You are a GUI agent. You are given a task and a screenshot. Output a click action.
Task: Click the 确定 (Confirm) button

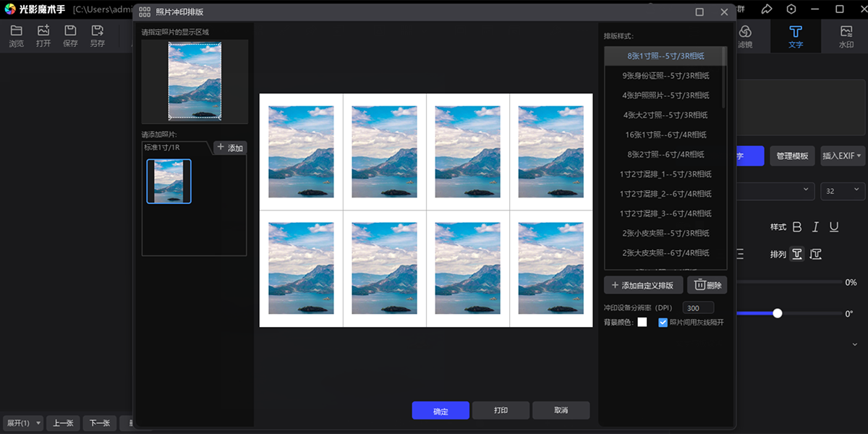point(441,411)
